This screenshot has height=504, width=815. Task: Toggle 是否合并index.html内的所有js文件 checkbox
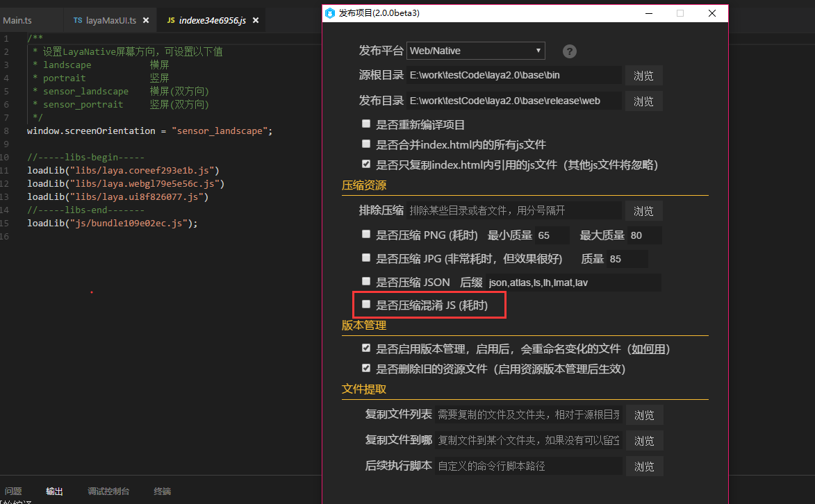[x=366, y=144]
